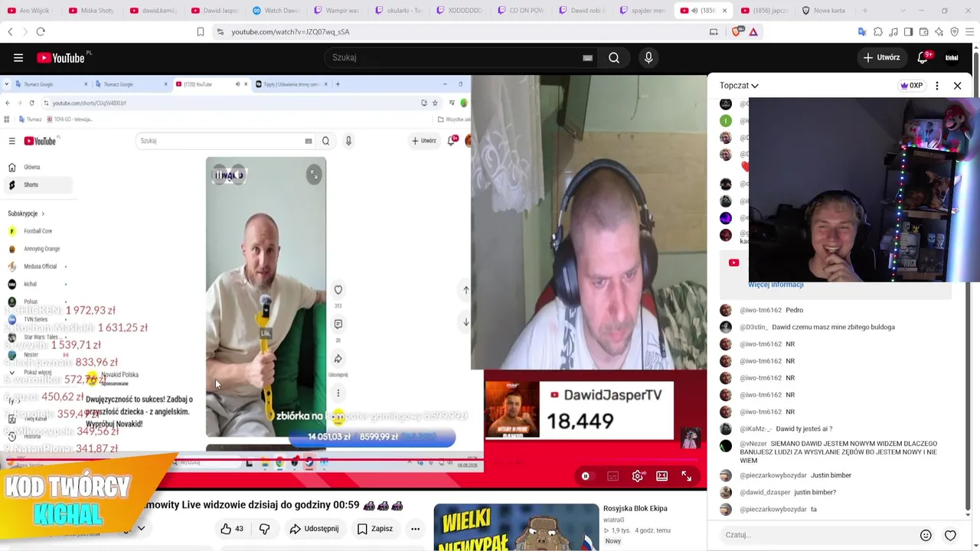Enter fullscreen on the video player
The height and width of the screenshot is (551, 980).
687,476
